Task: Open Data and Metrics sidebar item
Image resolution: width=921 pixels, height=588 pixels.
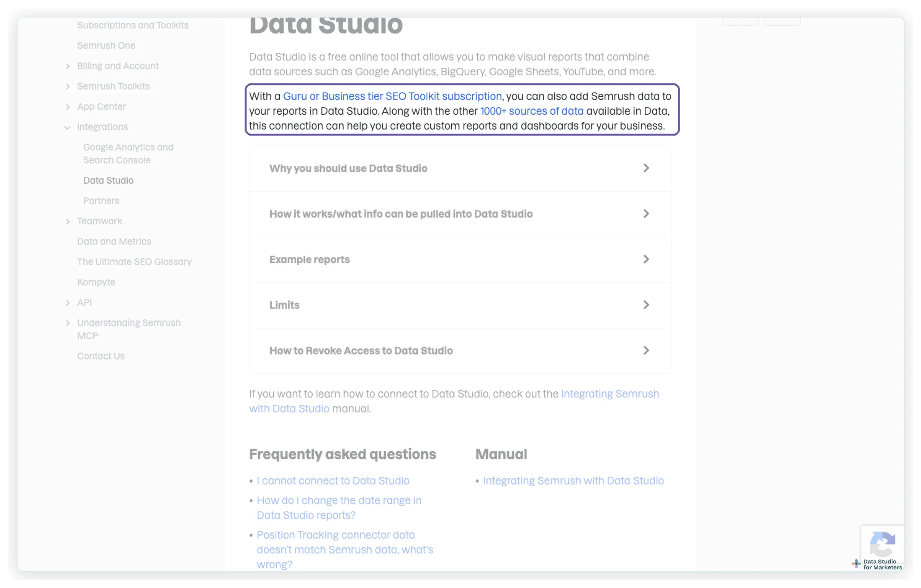Action: pos(114,241)
